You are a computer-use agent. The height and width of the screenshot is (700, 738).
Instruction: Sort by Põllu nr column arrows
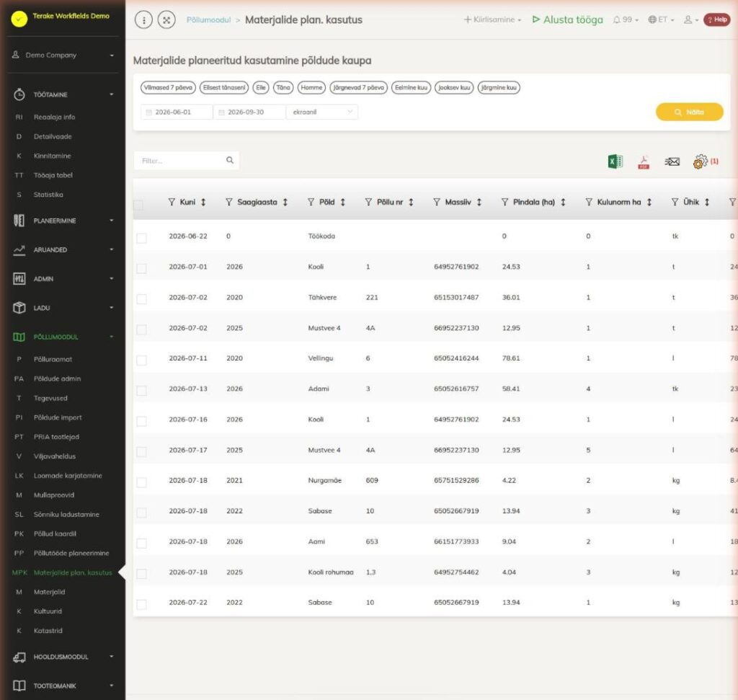[411, 202]
